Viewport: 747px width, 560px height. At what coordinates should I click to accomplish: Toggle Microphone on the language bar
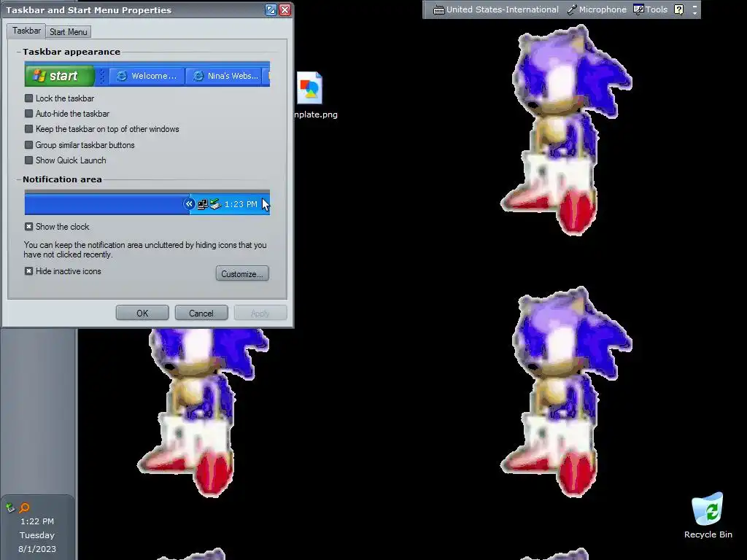597,9
